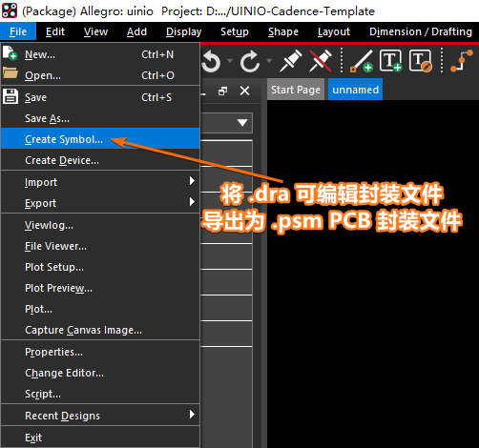The height and width of the screenshot is (448, 479).
Task: Choose the Add Text tool icon
Action: 391,60
